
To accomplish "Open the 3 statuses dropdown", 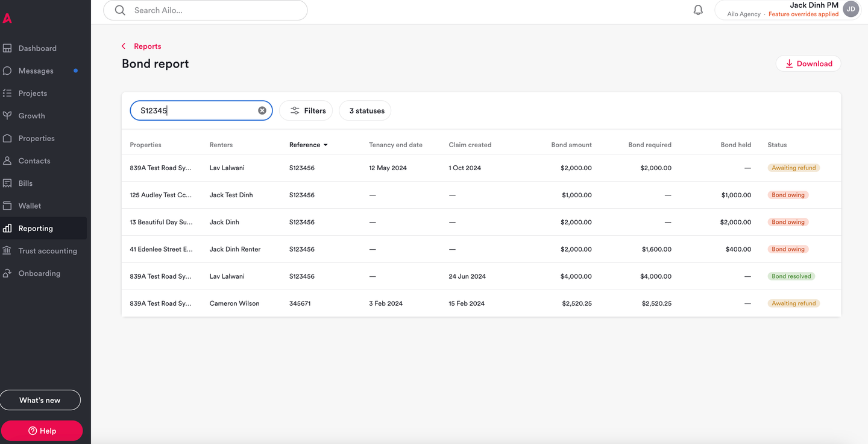I will pos(365,111).
